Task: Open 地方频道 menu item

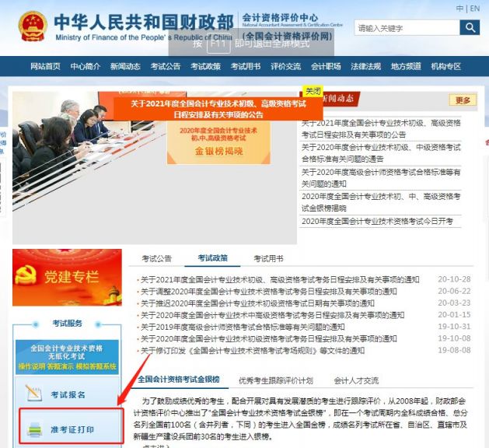Action: pyautogui.click(x=406, y=66)
